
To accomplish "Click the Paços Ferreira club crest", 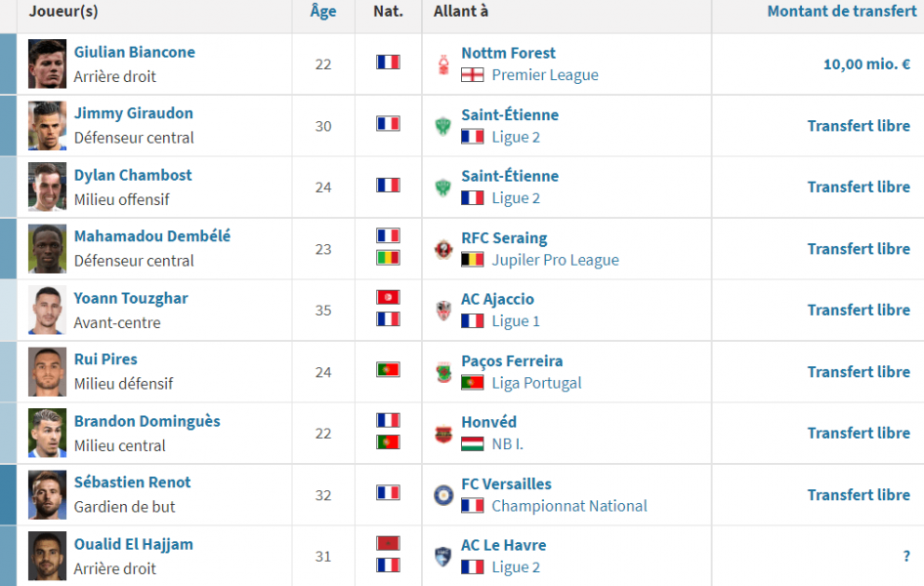I will (443, 372).
